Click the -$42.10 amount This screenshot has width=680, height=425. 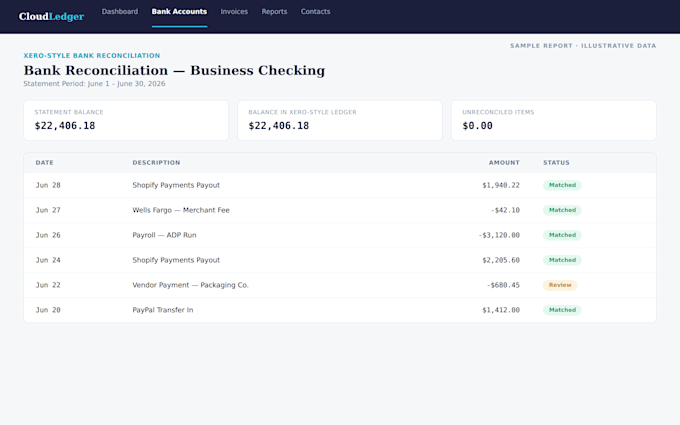[505, 210]
